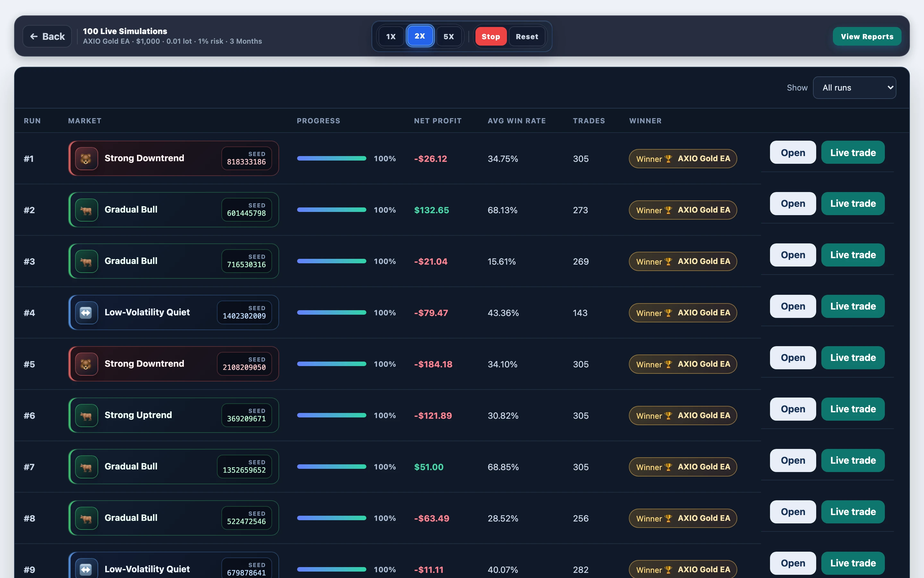
Task: Open View Reports
Action: pyautogui.click(x=867, y=36)
